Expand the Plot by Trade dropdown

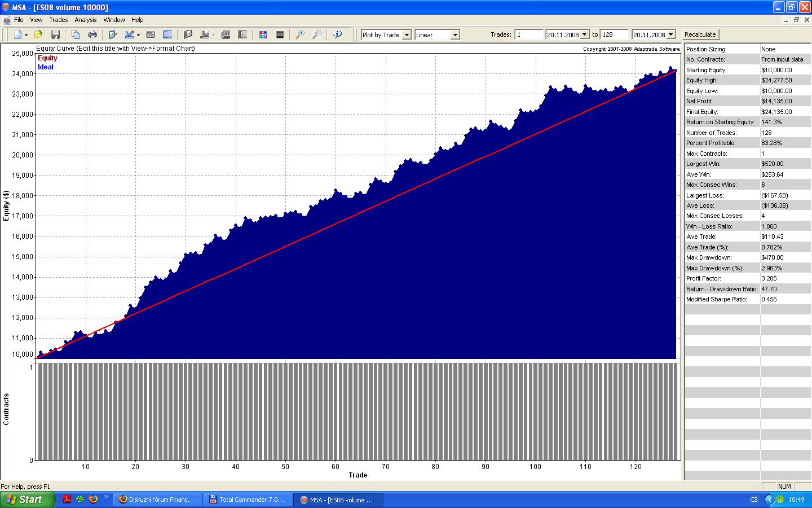(407, 35)
